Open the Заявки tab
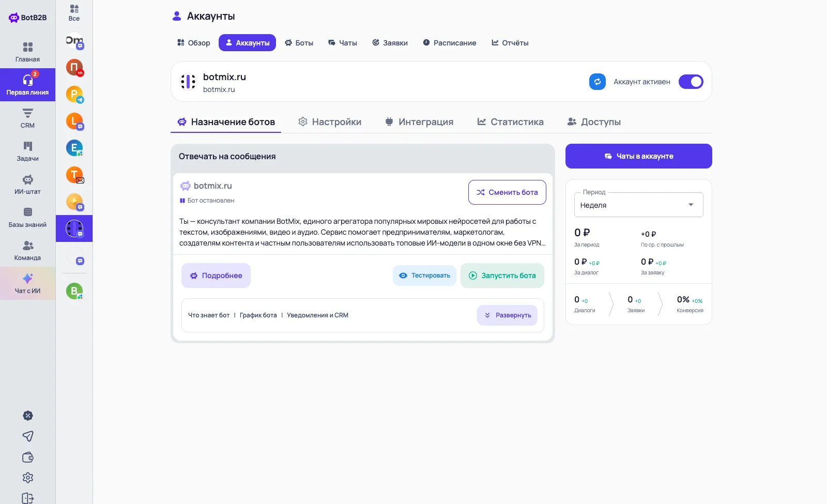 tap(390, 43)
